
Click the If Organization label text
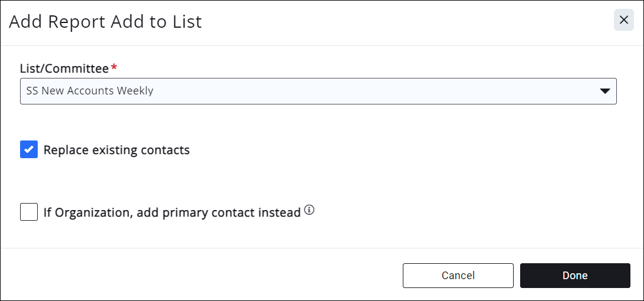point(172,212)
